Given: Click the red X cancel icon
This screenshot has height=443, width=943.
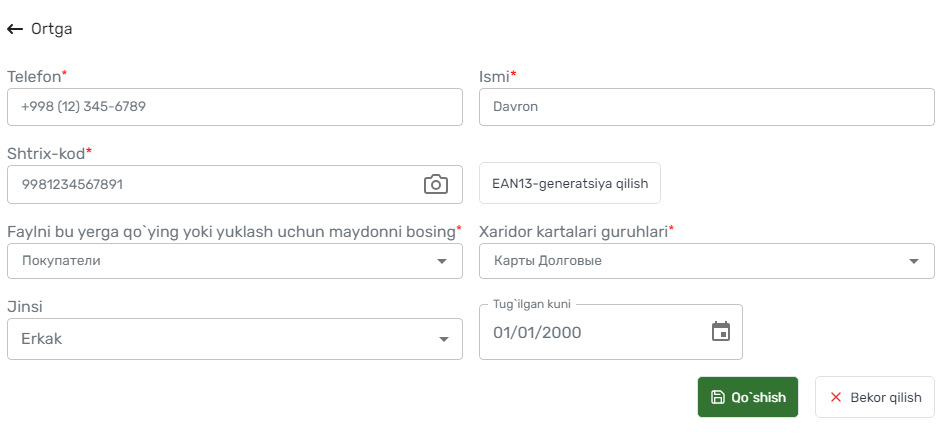Looking at the screenshot, I should coord(835,397).
